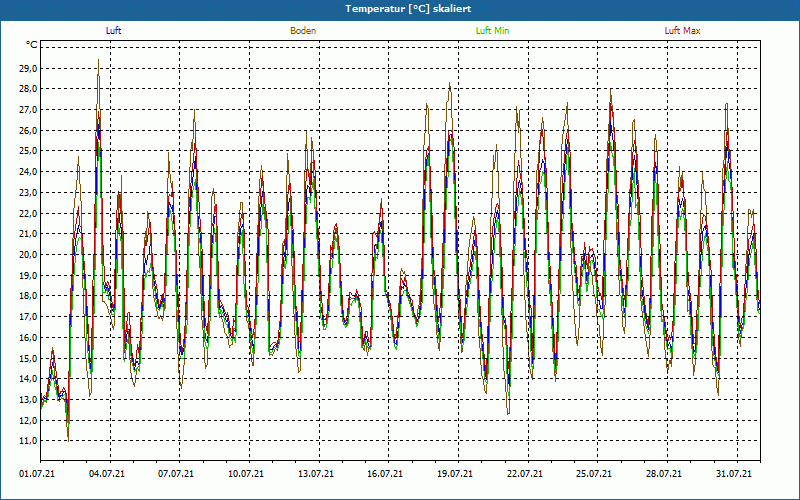
Task: Click the 22,0 temperature axis value
Action: (x=28, y=213)
